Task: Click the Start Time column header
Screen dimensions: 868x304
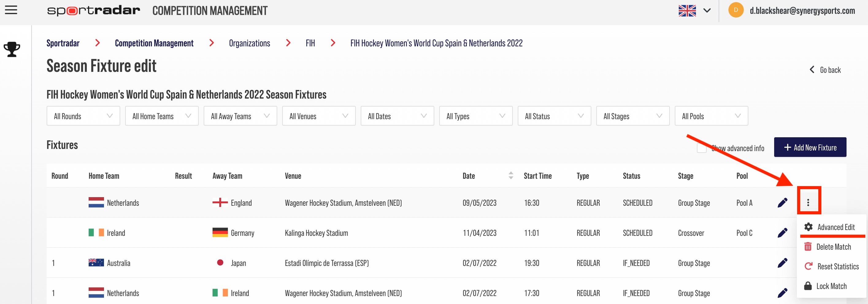Action: tap(537, 176)
